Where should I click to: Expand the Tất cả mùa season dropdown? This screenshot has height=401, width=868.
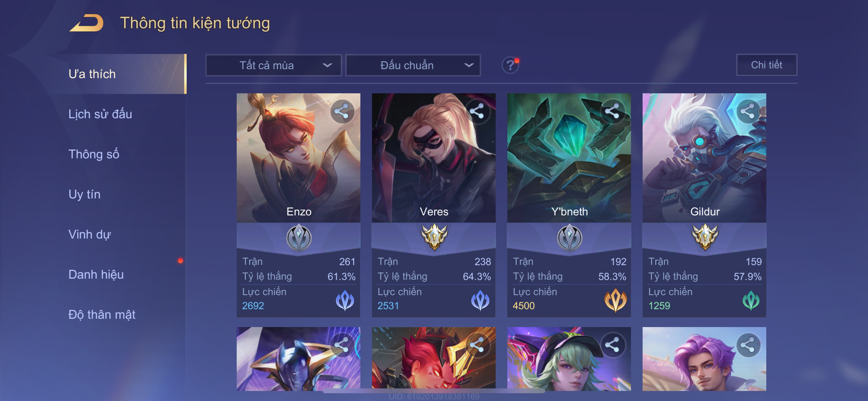point(274,65)
